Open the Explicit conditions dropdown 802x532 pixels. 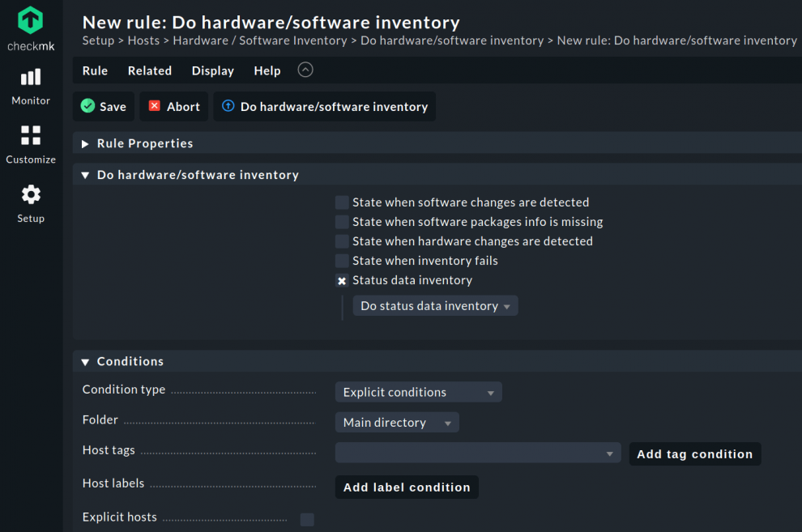[418, 392]
